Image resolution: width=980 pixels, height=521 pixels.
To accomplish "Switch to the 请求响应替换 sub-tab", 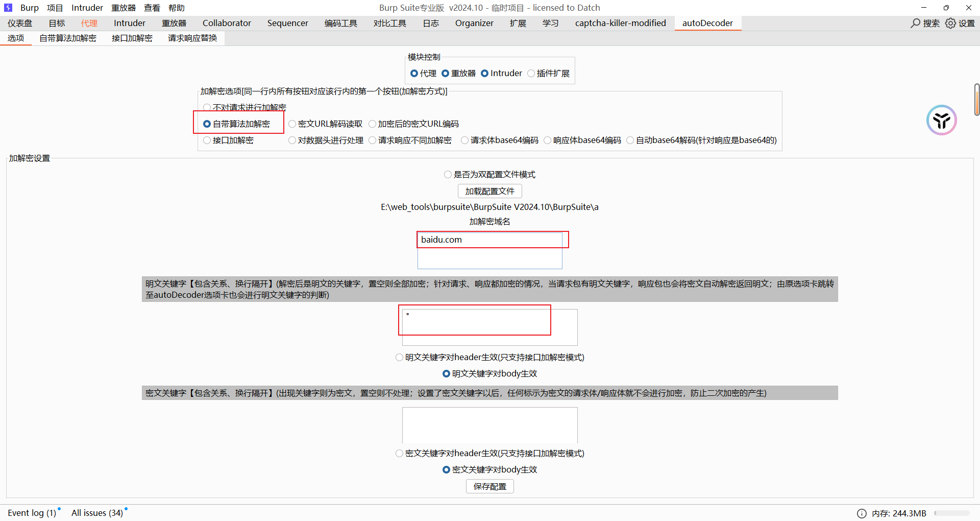I will tap(192, 38).
